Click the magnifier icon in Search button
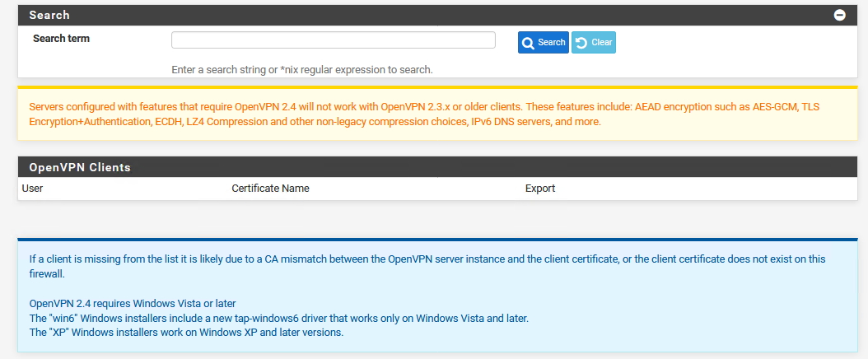The image size is (868, 359). tap(528, 43)
